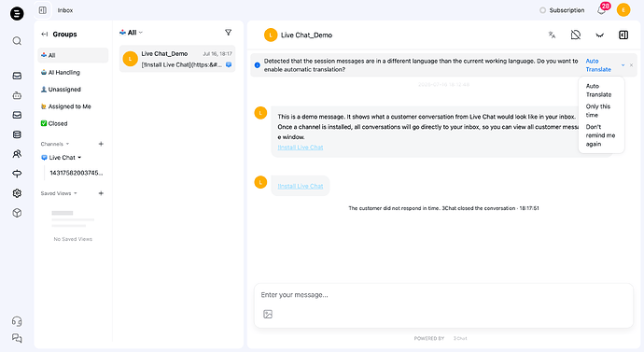644x352 pixels.
Task: Select the All group
Action: point(73,55)
